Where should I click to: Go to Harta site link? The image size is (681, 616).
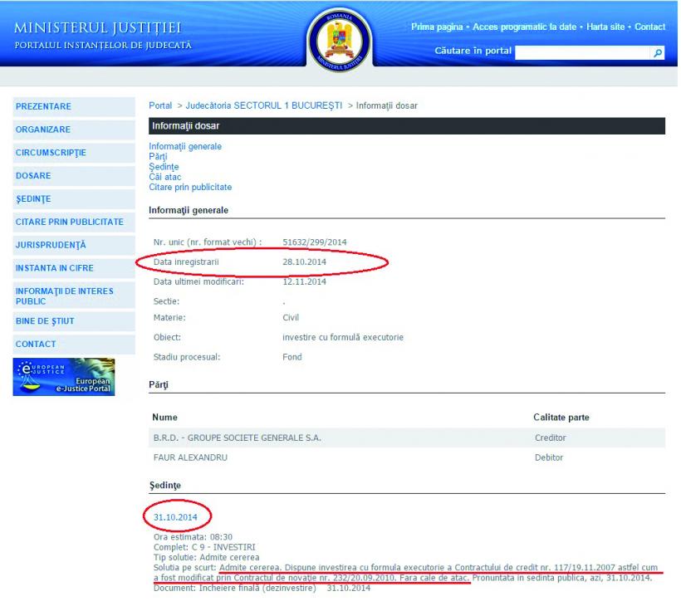pyautogui.click(x=605, y=27)
